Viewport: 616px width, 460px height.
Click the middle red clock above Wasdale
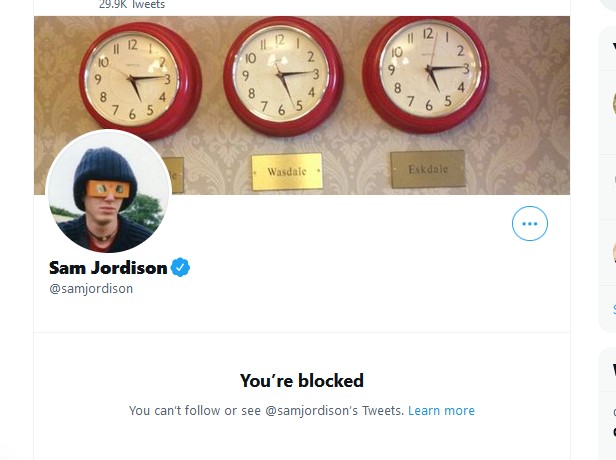283,76
